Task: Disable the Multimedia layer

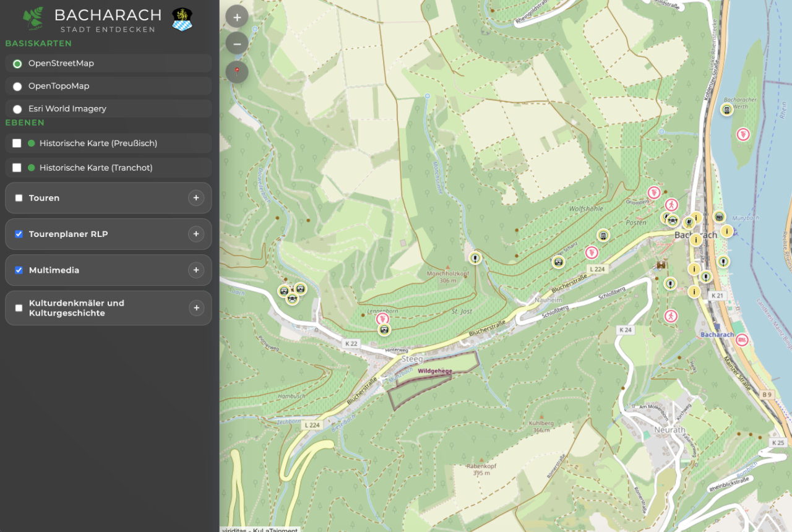Action: pos(18,270)
